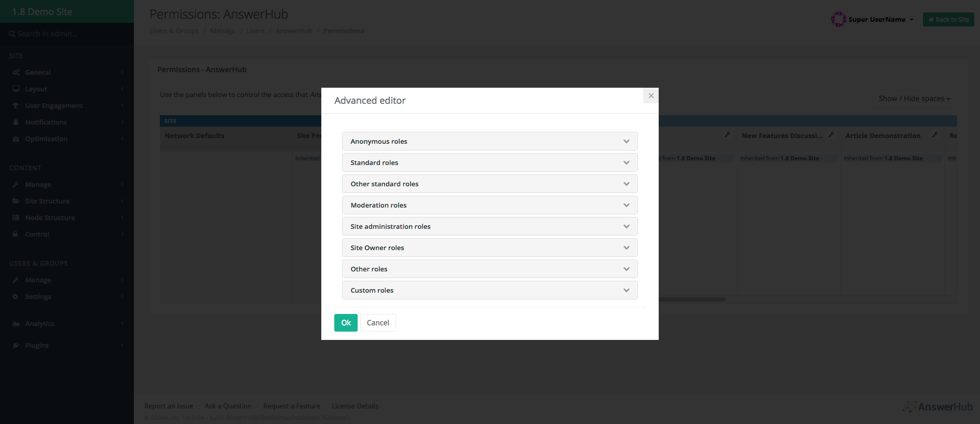Click the horizontal scrollbar under permissions table

click(692, 299)
